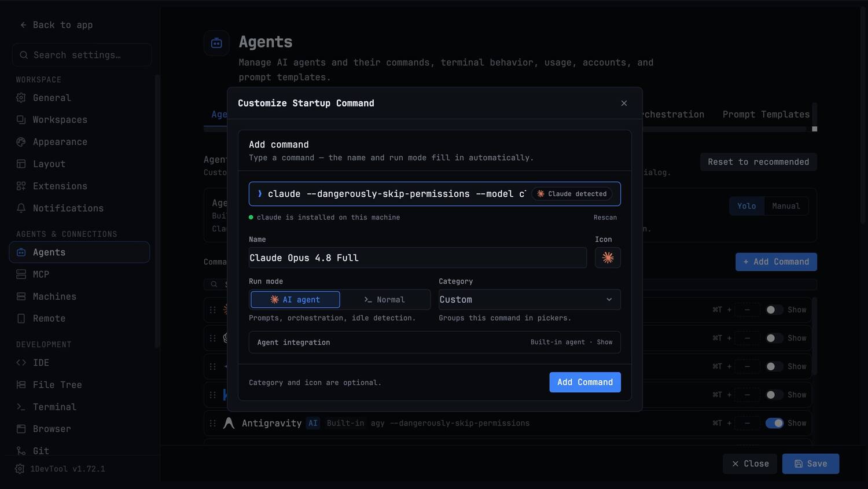Viewport: 868px width, 489px height.
Task: Click agy --dangerously-skip-permissions command text
Action: (450, 423)
